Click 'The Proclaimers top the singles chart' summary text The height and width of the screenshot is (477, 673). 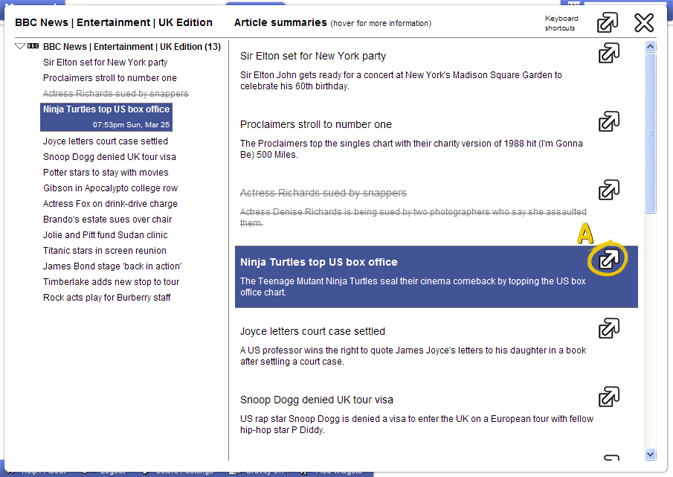(411, 149)
